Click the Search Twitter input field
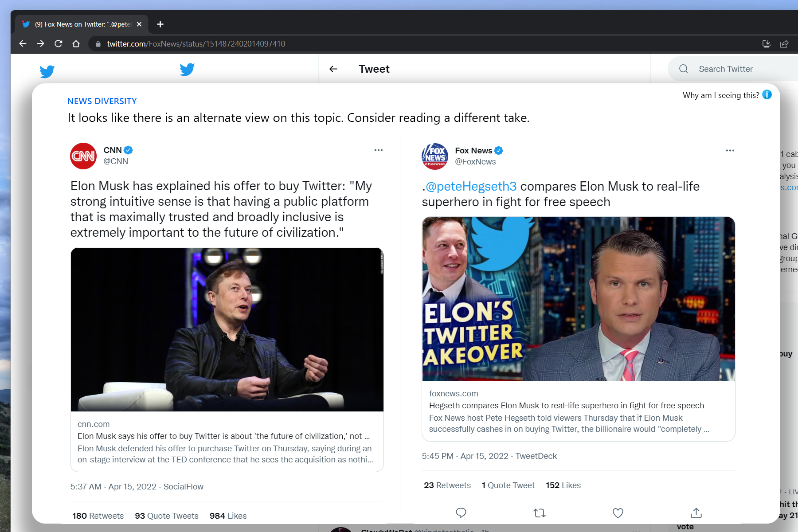The image size is (798, 532). (x=731, y=69)
